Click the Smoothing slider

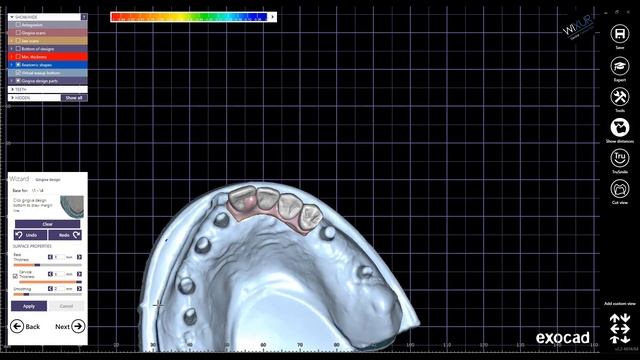coord(47,294)
